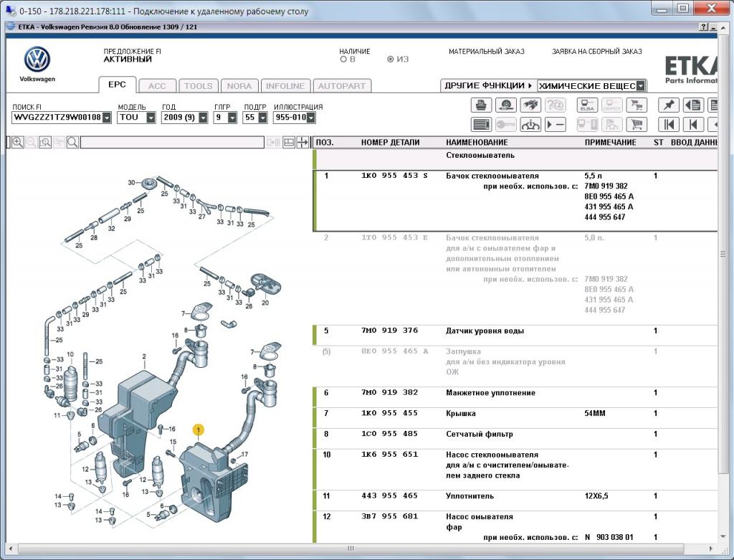The image size is (734, 560).
Task: Click the plain magnifier search icon
Action: [72, 143]
